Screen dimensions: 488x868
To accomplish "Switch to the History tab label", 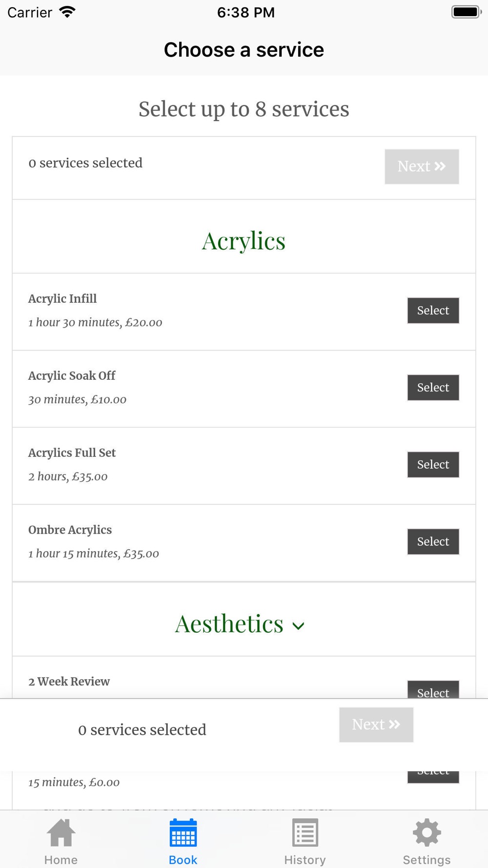I will pyautogui.click(x=305, y=860).
